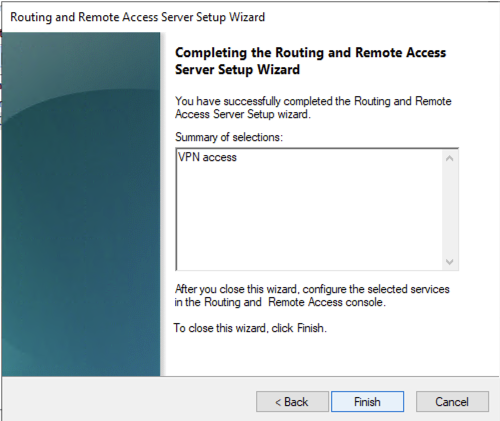Click the Remote Access console text line
500x421 pixels.
[x=280, y=302]
